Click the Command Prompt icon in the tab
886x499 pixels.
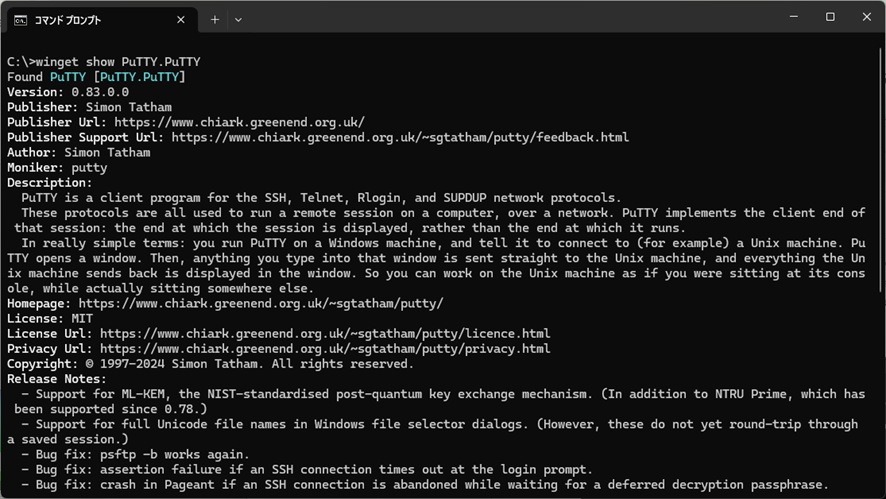[20, 19]
